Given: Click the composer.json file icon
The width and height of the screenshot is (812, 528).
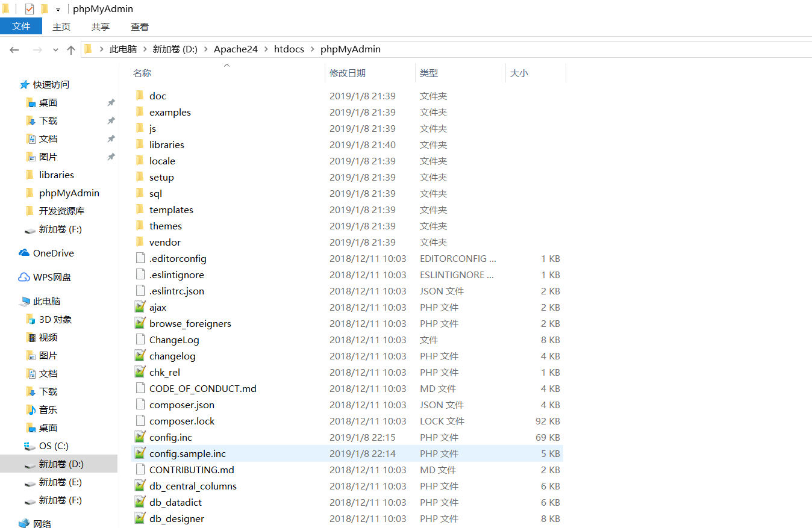Looking at the screenshot, I should click(140, 405).
